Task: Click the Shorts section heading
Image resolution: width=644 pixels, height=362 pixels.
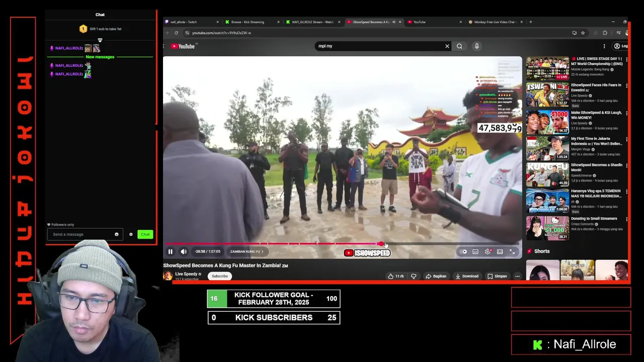Action: tap(541, 251)
